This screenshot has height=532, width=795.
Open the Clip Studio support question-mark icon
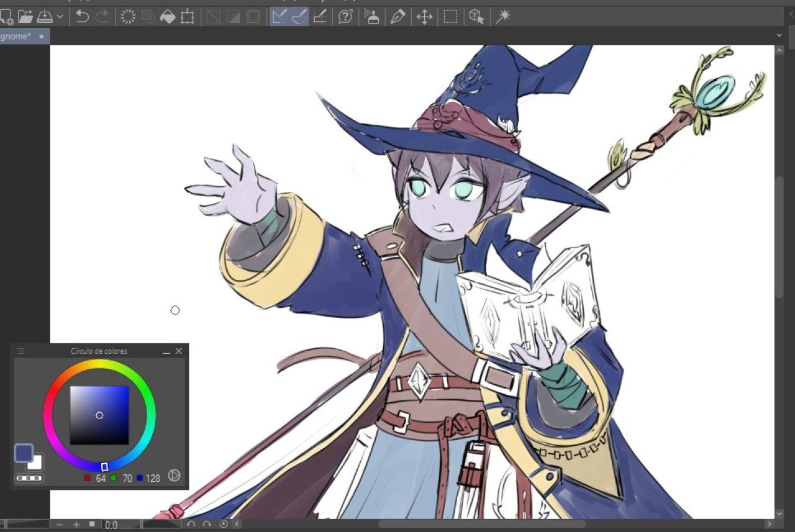click(x=345, y=17)
